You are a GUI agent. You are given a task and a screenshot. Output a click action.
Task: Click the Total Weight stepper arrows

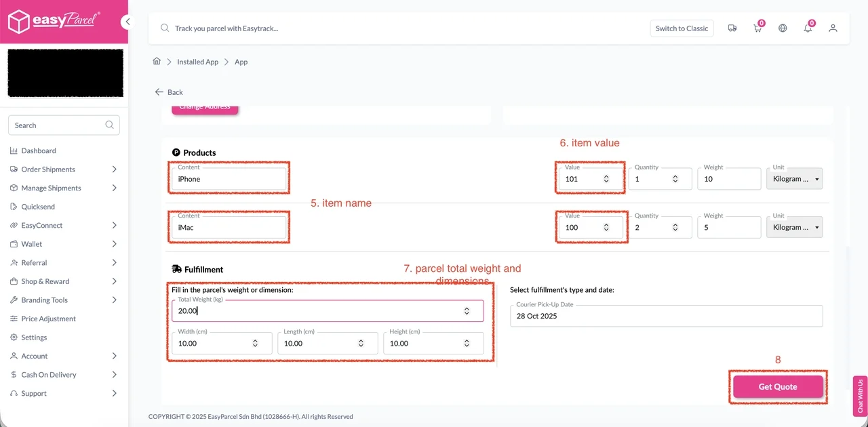point(467,311)
